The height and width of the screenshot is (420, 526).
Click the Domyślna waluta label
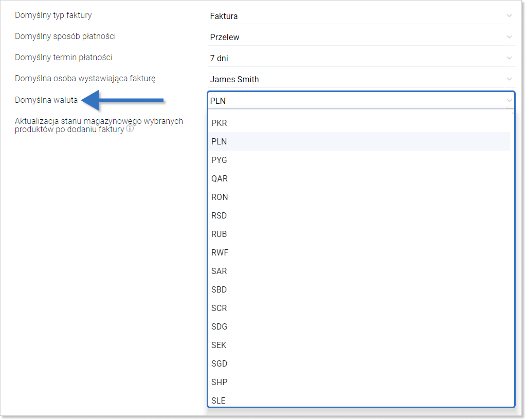(x=46, y=100)
